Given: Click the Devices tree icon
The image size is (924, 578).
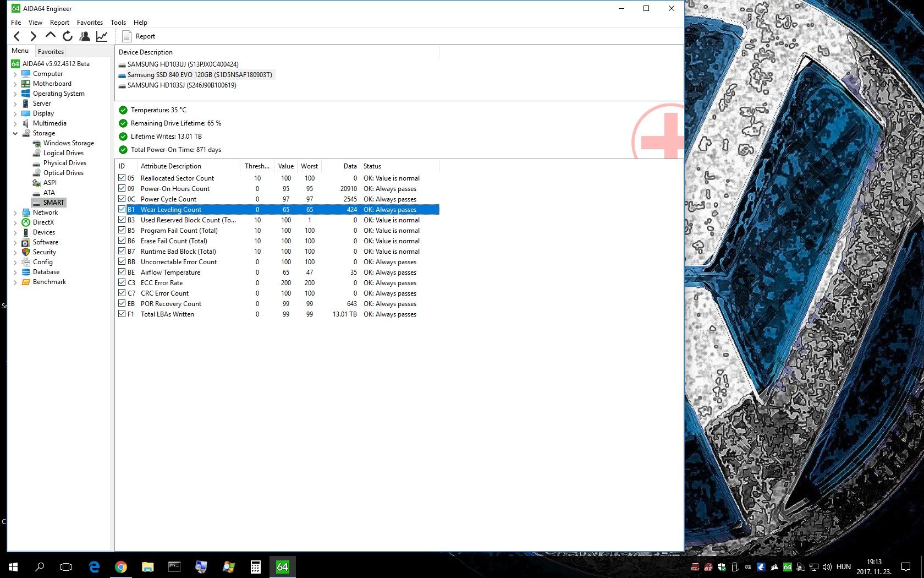Looking at the screenshot, I should 26,232.
